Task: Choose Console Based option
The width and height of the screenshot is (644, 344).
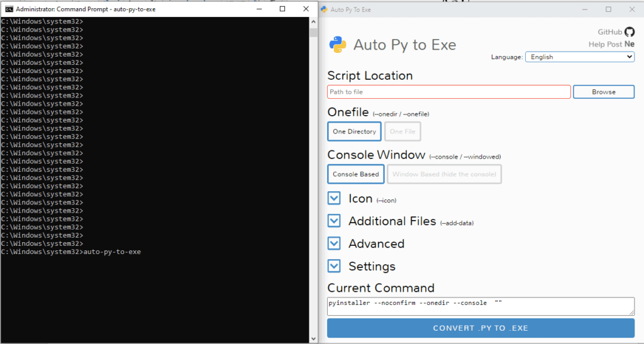Action: pyautogui.click(x=356, y=174)
